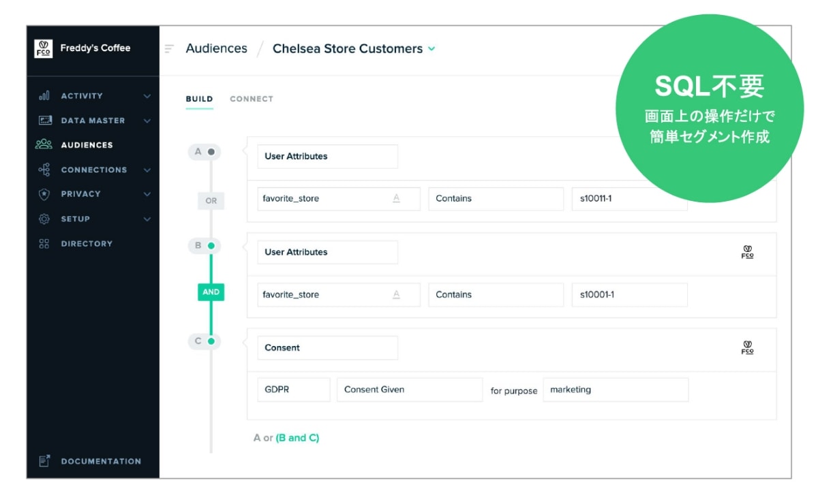The image size is (818, 504).
Task: Click the Documentation icon in sidebar
Action: click(44, 461)
